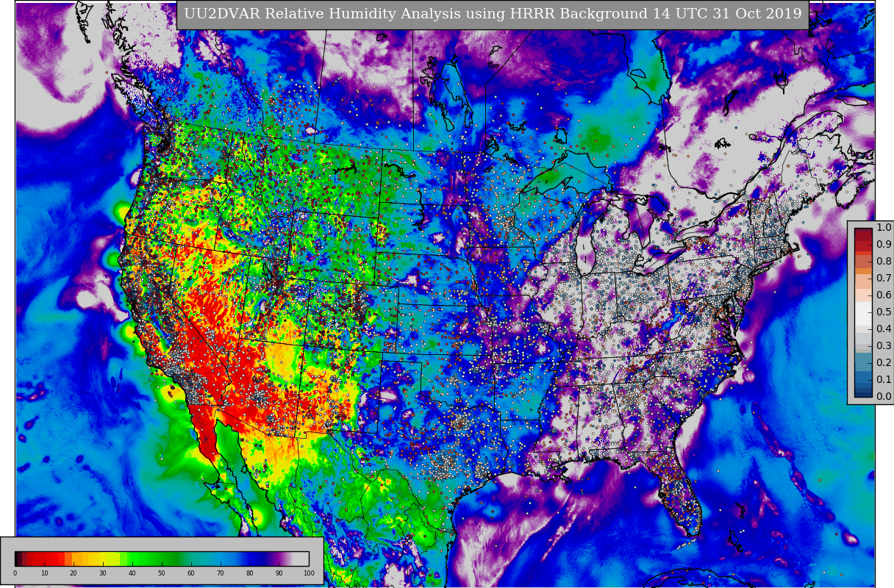Select the 1.0 label on the right colorbar

click(x=884, y=228)
